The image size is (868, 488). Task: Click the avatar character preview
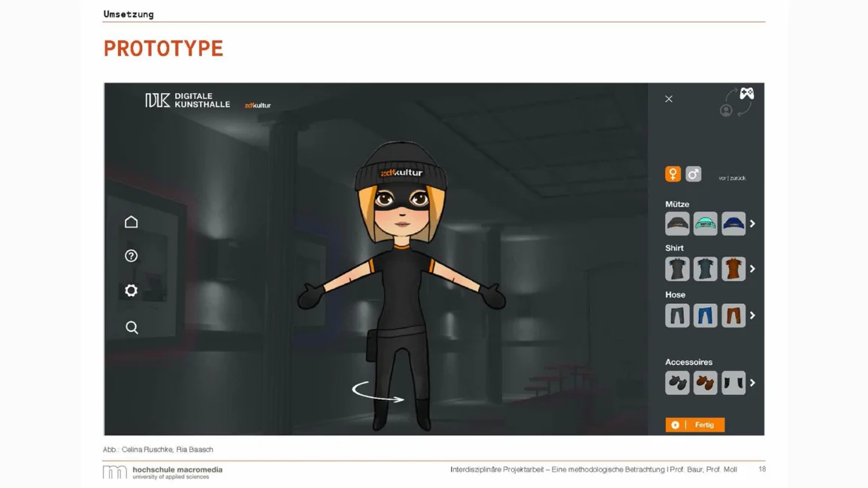click(401, 286)
